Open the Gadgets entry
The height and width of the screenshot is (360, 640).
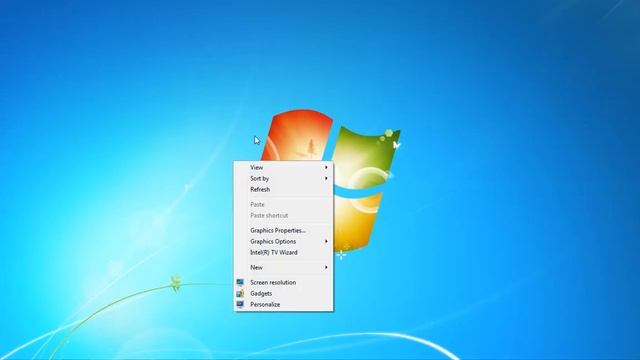(284, 293)
